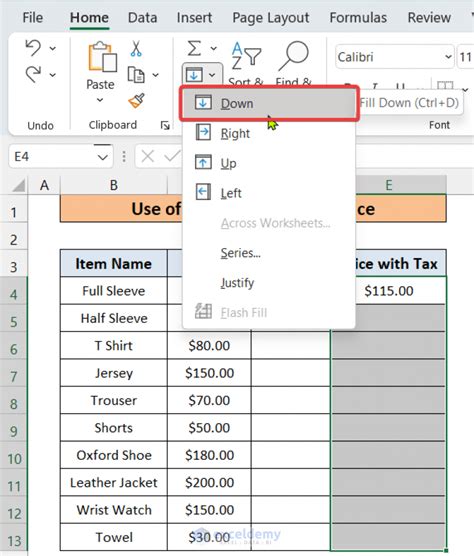
Task: Click the Oxford Shoe cell
Action: (x=113, y=455)
